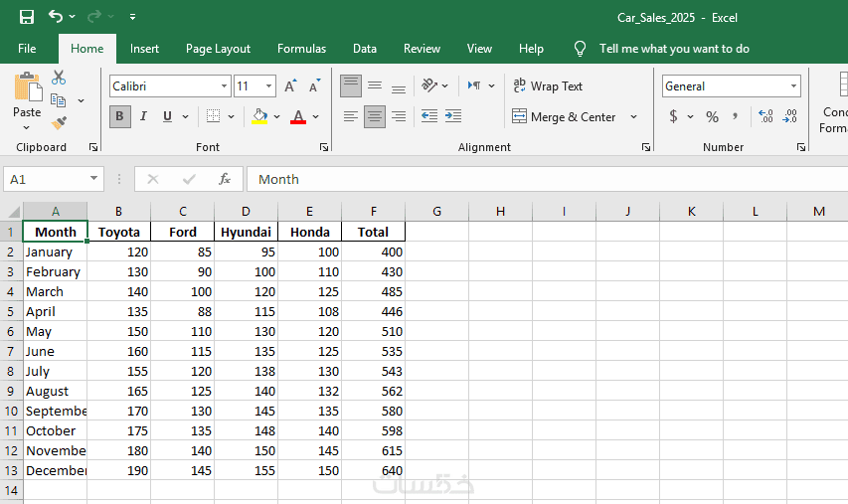This screenshot has height=504, width=848.
Task: Increase font size with the large A icon
Action: (x=290, y=86)
